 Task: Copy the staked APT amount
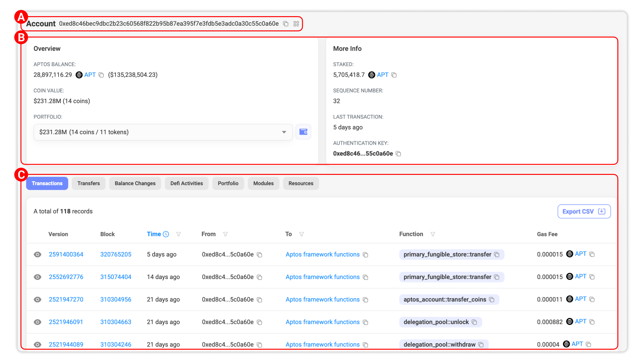[x=394, y=75]
